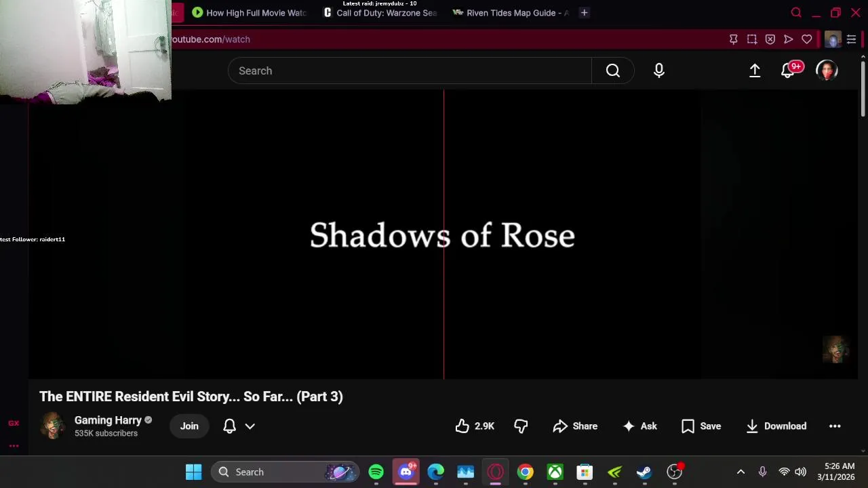The image size is (868, 488).
Task: Show hidden system tray icons chevron
Action: pyautogui.click(x=741, y=472)
